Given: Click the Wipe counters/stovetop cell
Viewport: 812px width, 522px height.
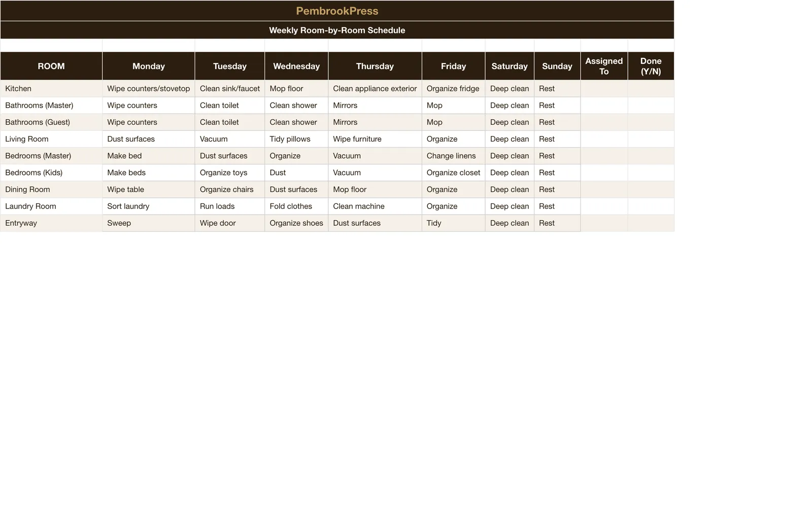Looking at the screenshot, I should [149, 88].
